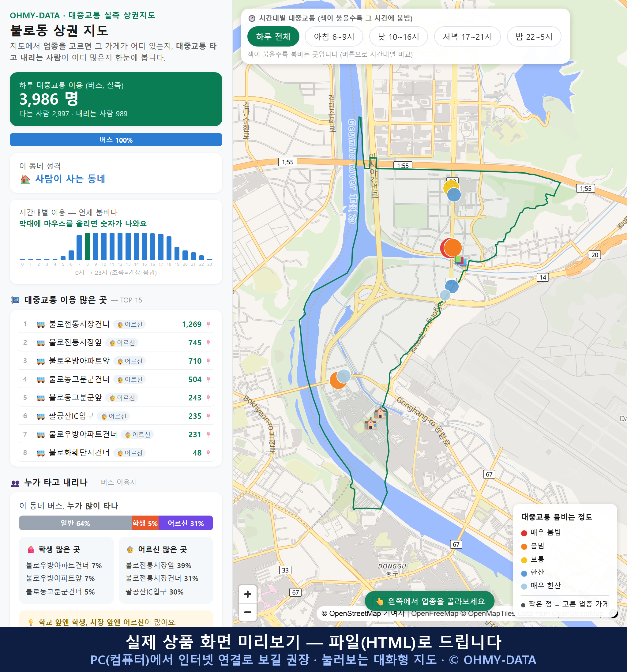Switch to 아침 6~9시 time filter

coord(334,36)
